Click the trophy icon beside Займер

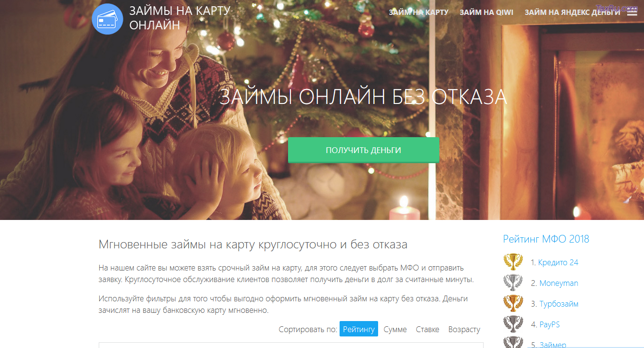(513, 342)
